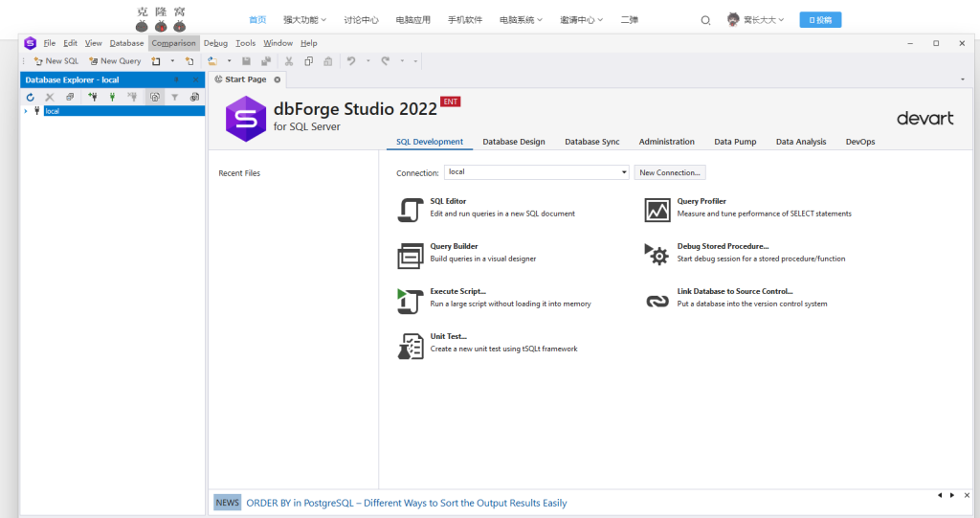980x518 pixels.
Task: Click the Cut scissors icon
Action: point(289,61)
